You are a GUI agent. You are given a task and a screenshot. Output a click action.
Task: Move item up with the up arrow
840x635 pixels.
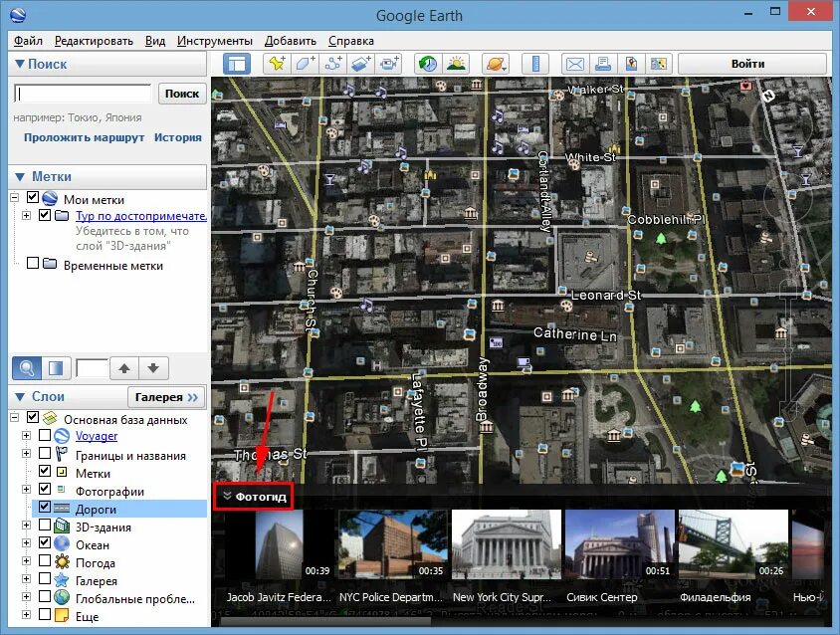pyautogui.click(x=124, y=368)
